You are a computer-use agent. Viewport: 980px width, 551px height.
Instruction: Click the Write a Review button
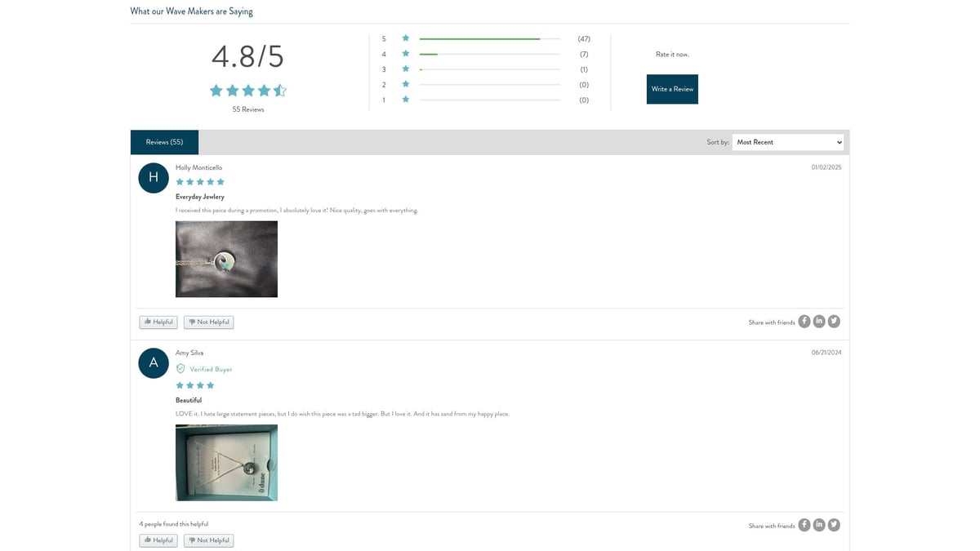672,89
